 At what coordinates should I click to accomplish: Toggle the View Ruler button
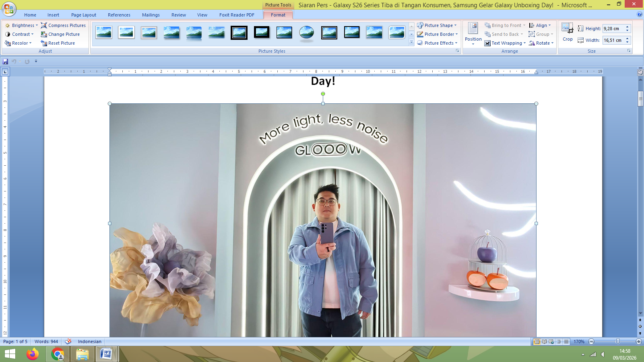click(640, 72)
